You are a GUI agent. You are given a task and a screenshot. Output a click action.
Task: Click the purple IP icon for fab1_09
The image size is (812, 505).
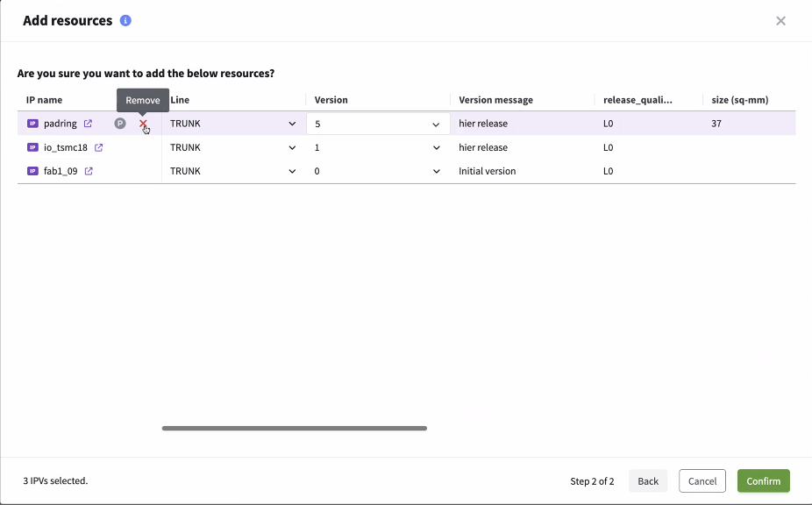tap(32, 171)
